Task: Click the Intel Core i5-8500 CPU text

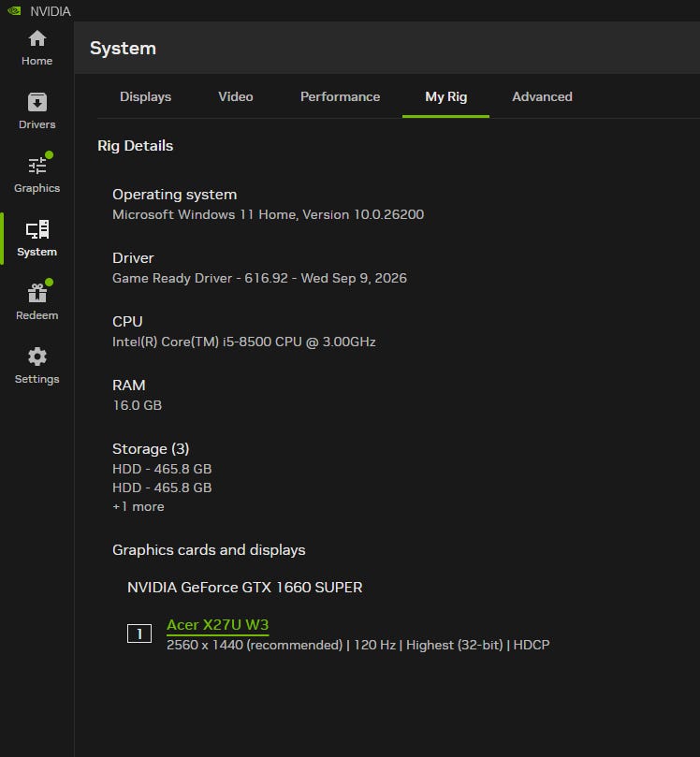Action: [244, 342]
